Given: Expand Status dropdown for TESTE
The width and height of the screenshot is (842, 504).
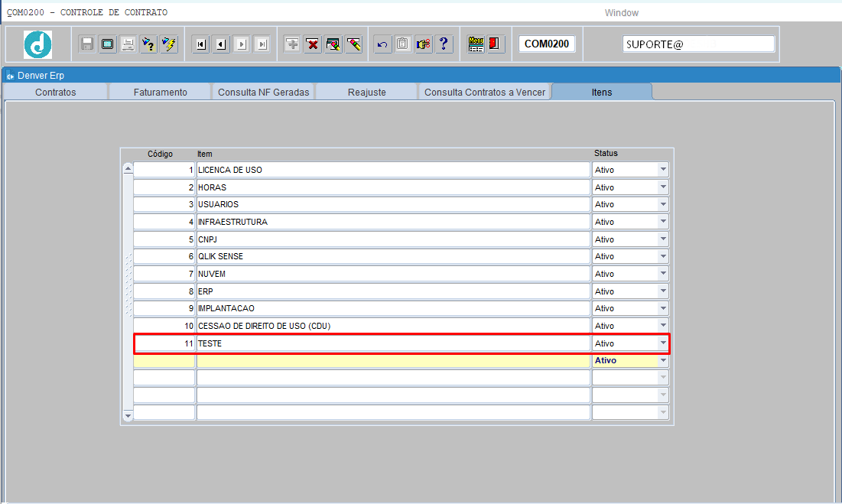Looking at the screenshot, I should coord(663,343).
